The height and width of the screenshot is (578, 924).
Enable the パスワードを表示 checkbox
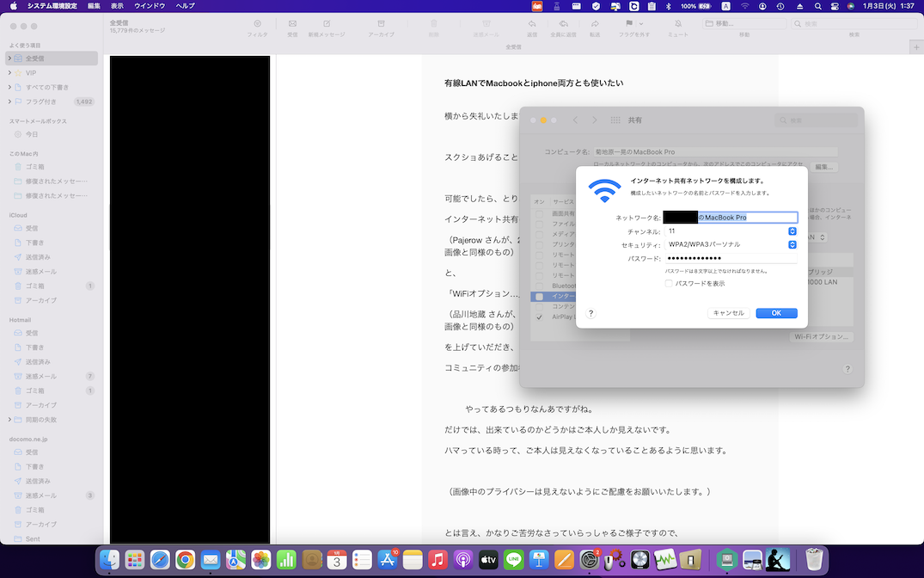click(x=669, y=283)
